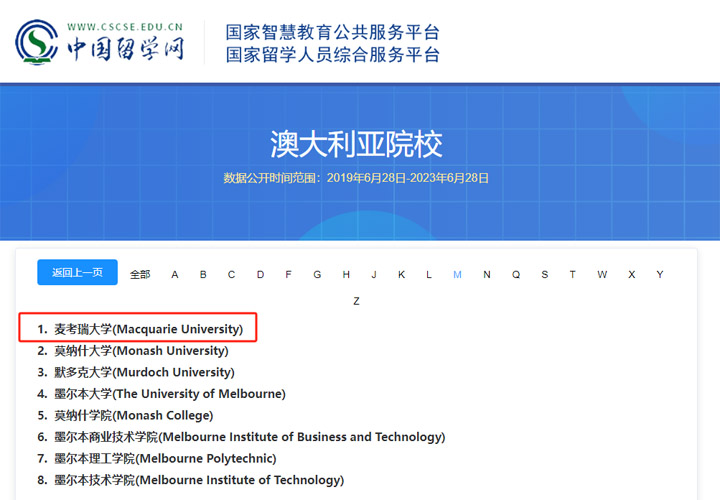The image size is (720, 500).
Task: Filter schools by letter K
Action: click(x=401, y=275)
